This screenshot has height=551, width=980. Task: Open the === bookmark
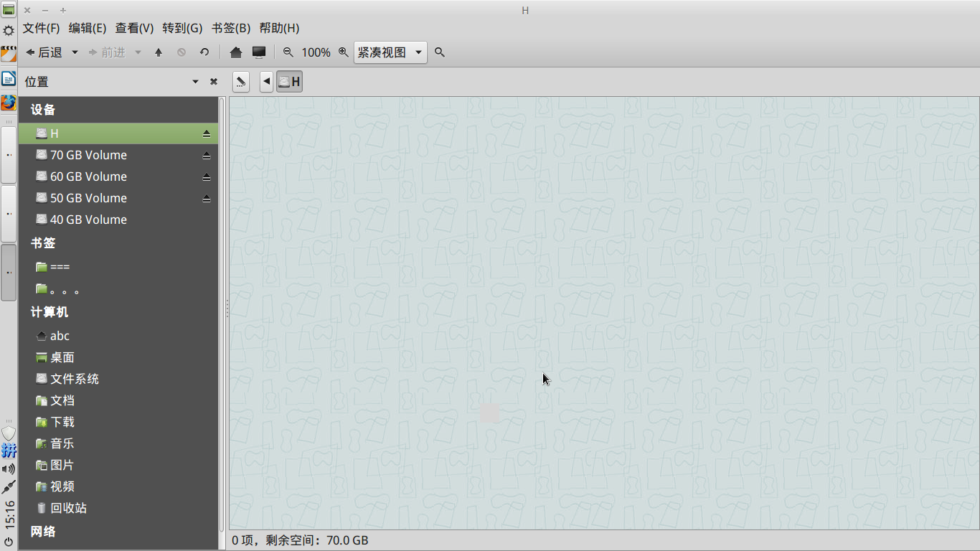pyautogui.click(x=118, y=267)
